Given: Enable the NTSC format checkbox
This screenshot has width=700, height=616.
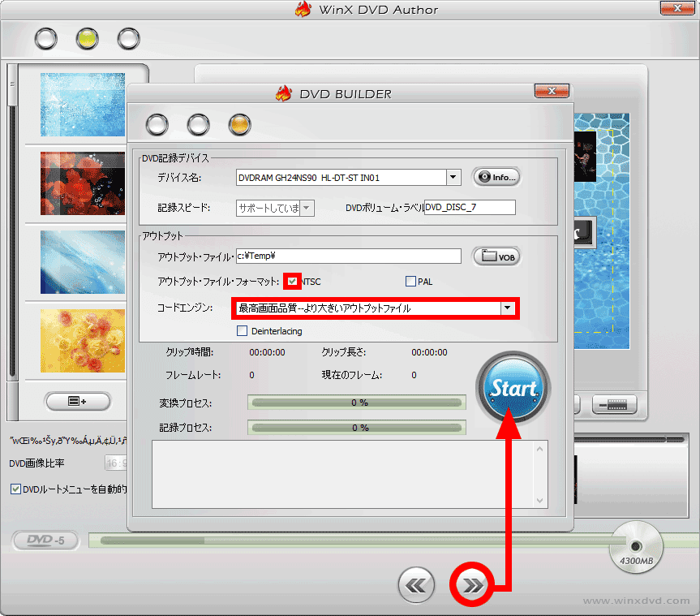Looking at the screenshot, I should [x=293, y=282].
